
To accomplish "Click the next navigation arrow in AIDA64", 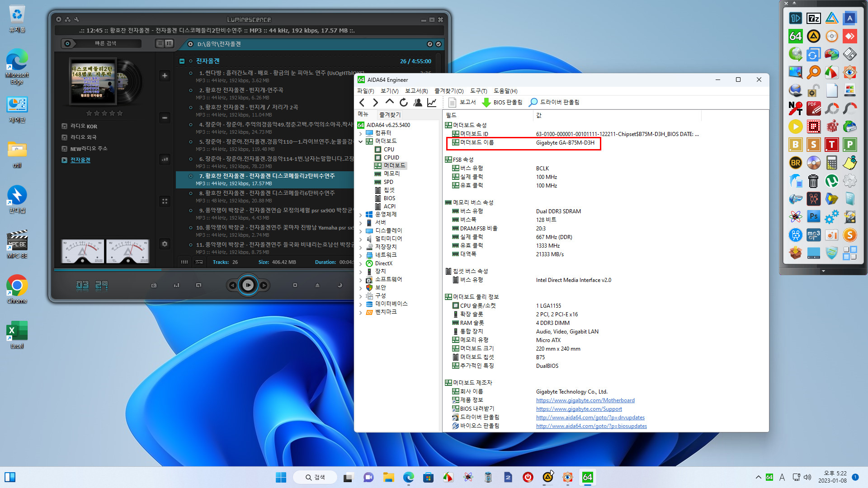I will [x=374, y=102].
